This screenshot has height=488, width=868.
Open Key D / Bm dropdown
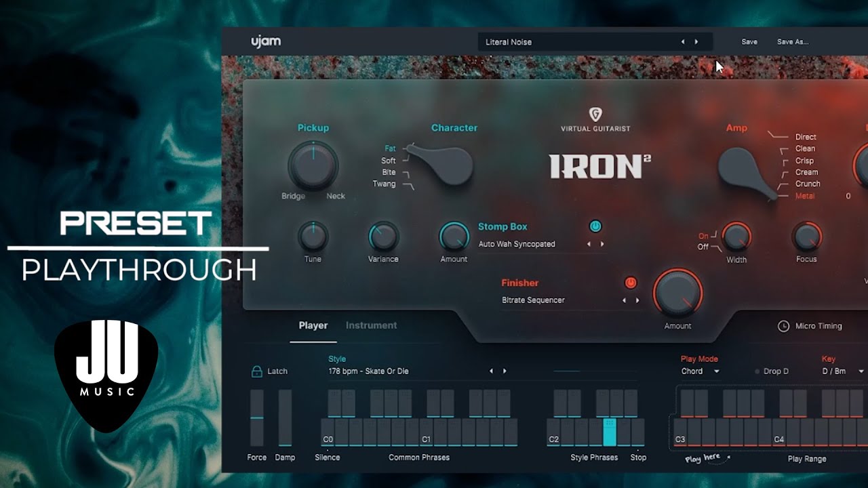[x=844, y=371]
